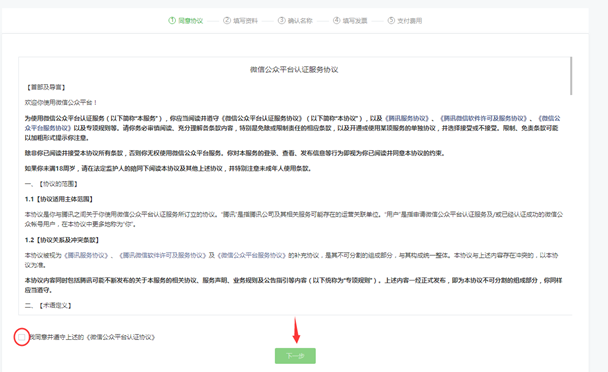608x372 pixels.
Task: Click heading 1.2【协议关系及冲突条款】
Action: coord(62,240)
